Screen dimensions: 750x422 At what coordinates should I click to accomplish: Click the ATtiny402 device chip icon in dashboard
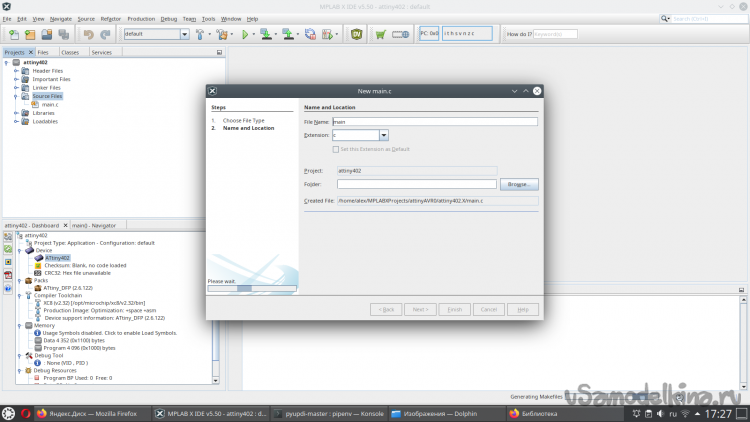click(x=39, y=257)
